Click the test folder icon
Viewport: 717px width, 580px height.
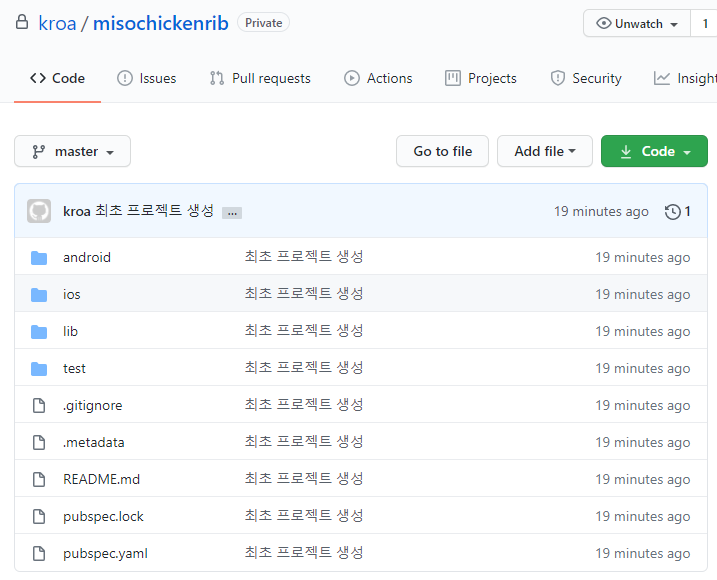pos(39,369)
